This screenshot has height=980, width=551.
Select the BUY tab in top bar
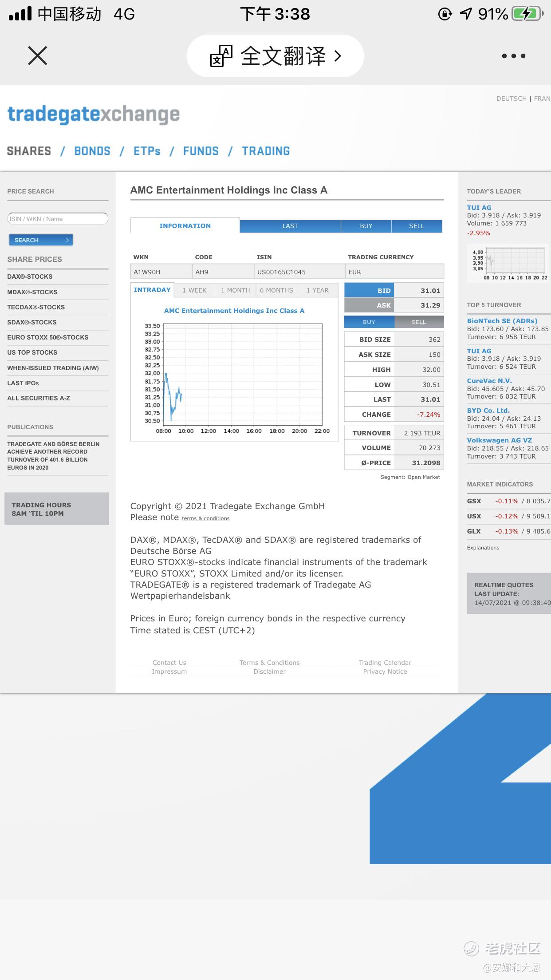tap(366, 226)
